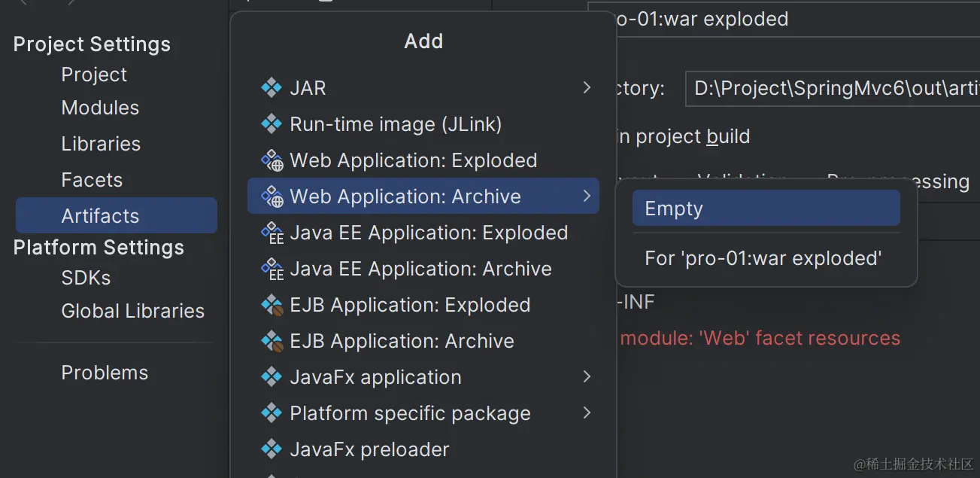
Task: Click the 'Web' facet resources entry
Action: [x=760, y=338]
